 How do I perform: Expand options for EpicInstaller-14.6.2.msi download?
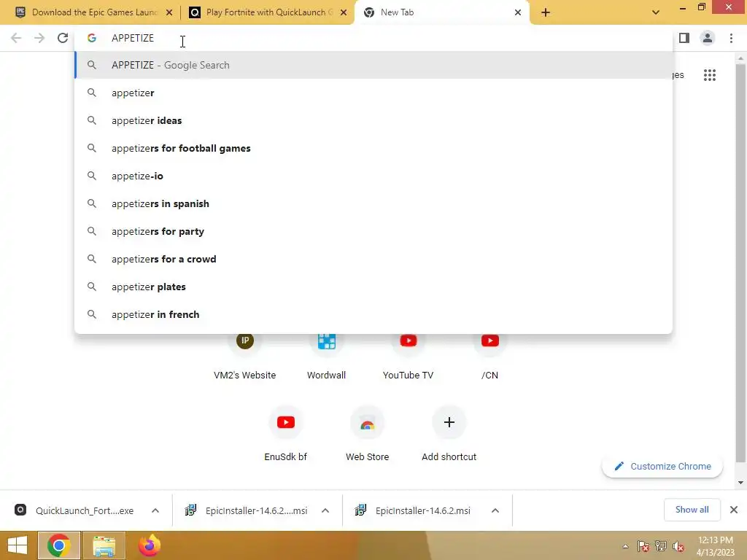pyautogui.click(x=495, y=510)
